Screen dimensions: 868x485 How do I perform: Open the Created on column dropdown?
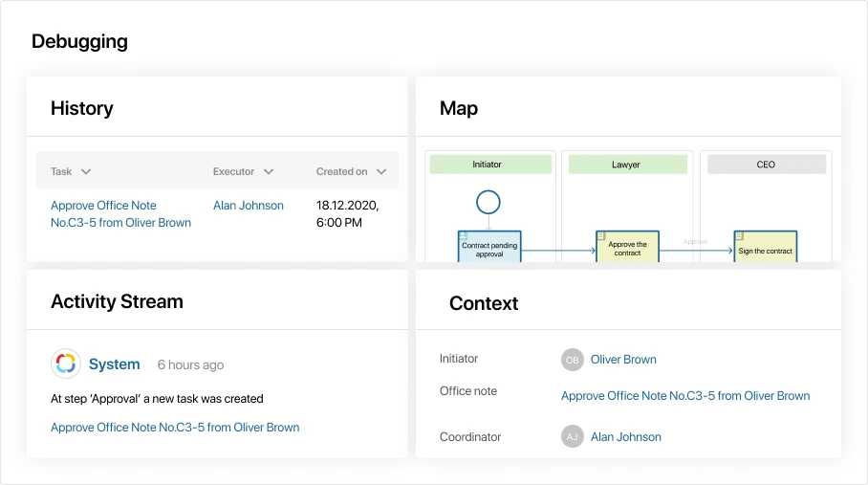(381, 172)
